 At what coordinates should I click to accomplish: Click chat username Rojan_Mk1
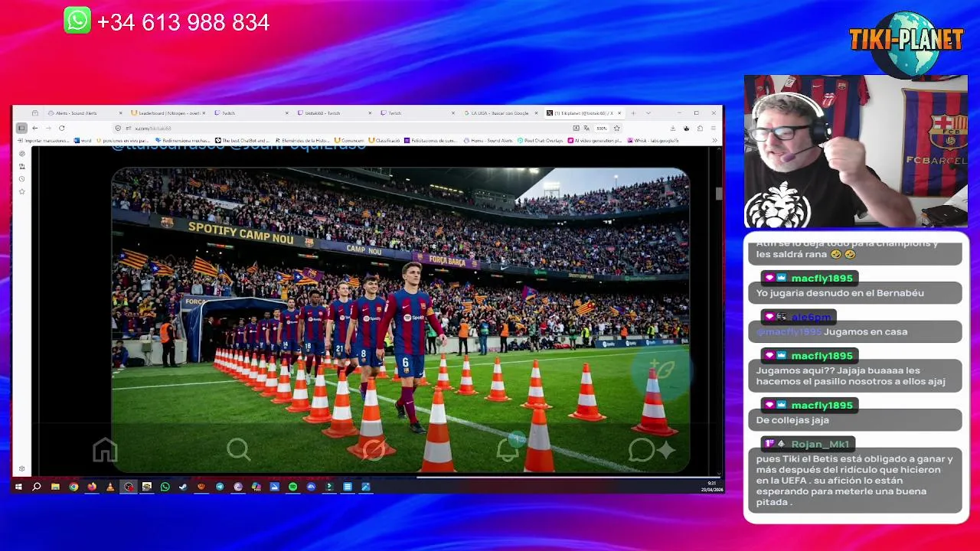820,444
